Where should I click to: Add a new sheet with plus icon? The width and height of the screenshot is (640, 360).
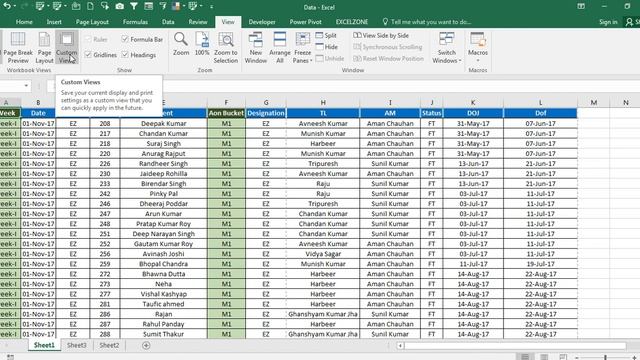click(146, 345)
